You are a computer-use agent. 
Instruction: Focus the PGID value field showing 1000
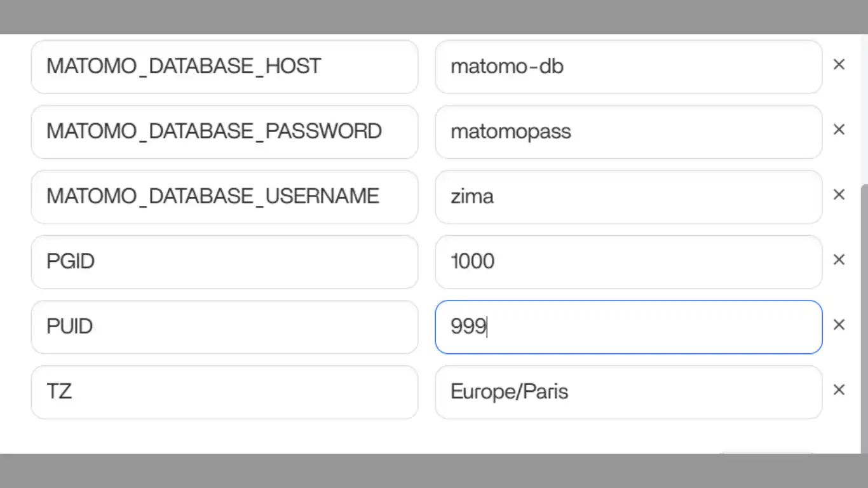point(628,262)
